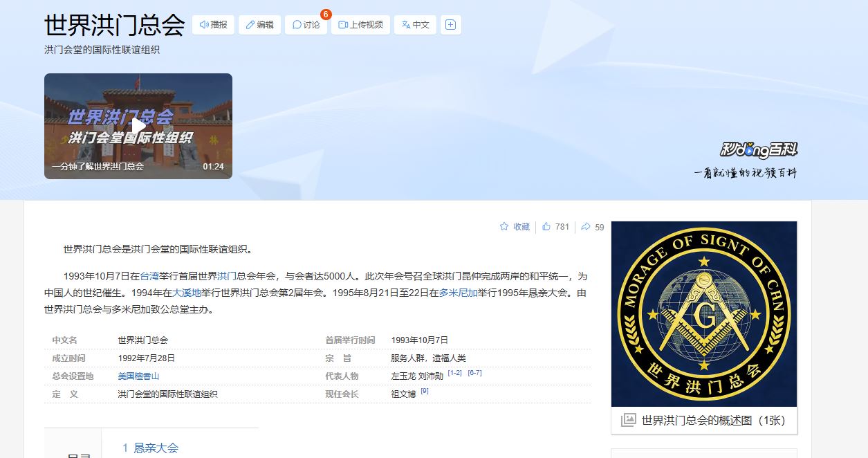The height and width of the screenshot is (458, 868).
Task: Click the plus icon beside 中文
Action: [451, 24]
